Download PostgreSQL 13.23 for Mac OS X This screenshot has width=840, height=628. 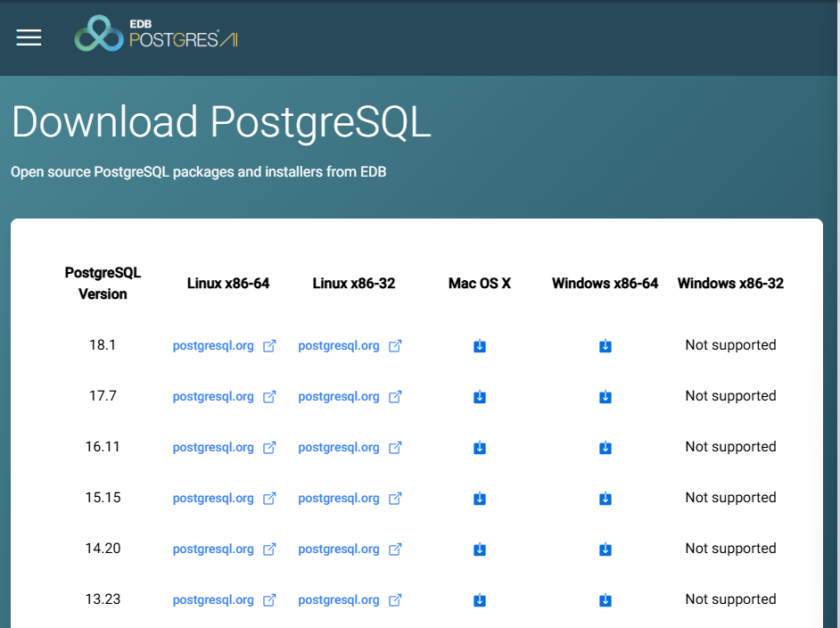[x=480, y=600]
